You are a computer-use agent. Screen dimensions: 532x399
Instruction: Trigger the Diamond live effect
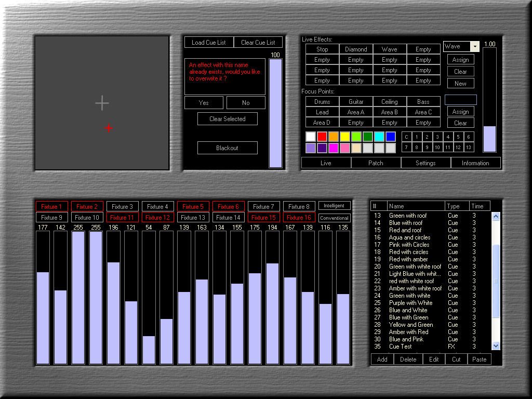click(356, 49)
